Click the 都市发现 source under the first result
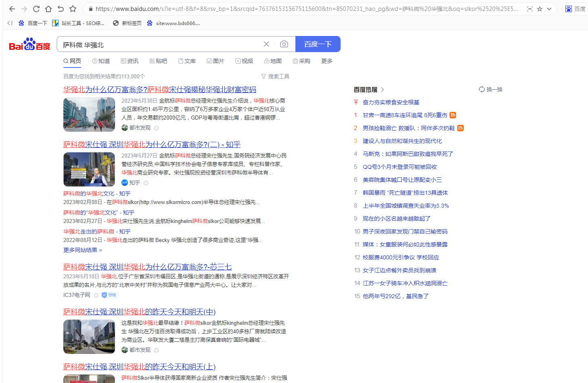Image resolution: width=588 pixels, height=383 pixels. click(x=136, y=128)
